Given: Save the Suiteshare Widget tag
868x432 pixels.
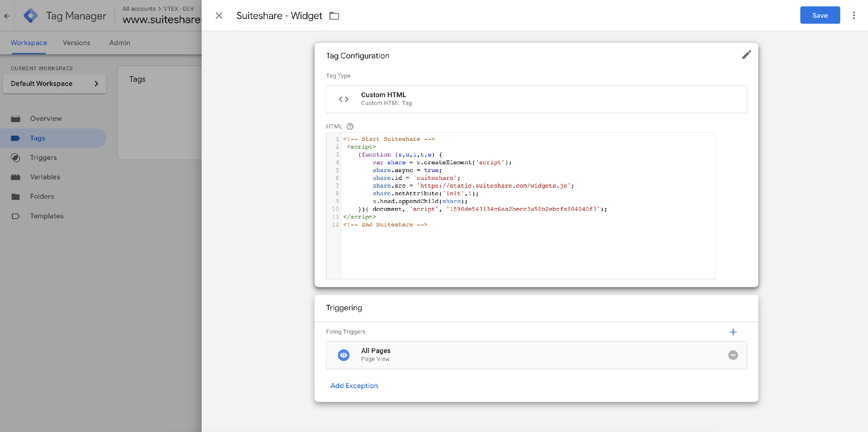Looking at the screenshot, I should 820,15.
